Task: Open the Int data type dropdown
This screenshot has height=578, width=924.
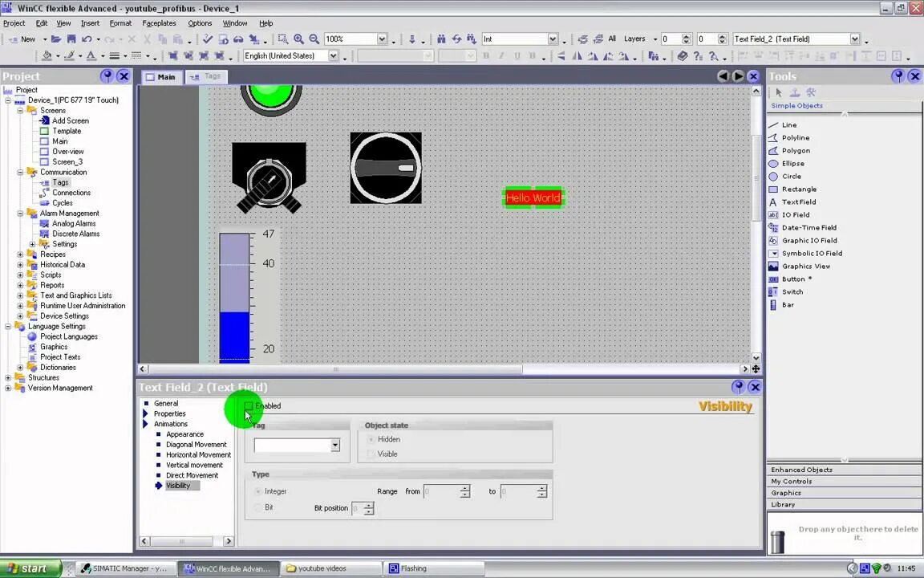Action: pyautogui.click(x=553, y=39)
